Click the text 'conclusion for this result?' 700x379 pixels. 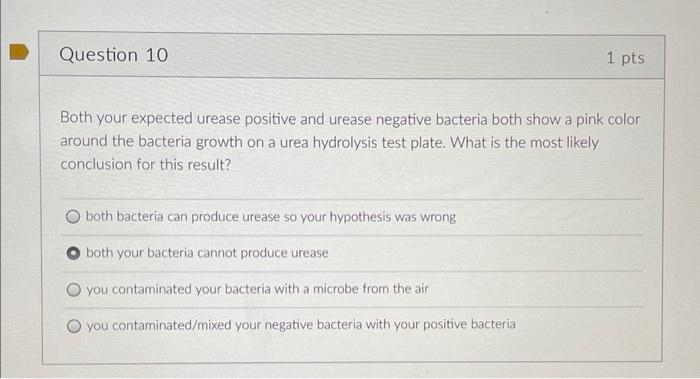tap(146, 164)
